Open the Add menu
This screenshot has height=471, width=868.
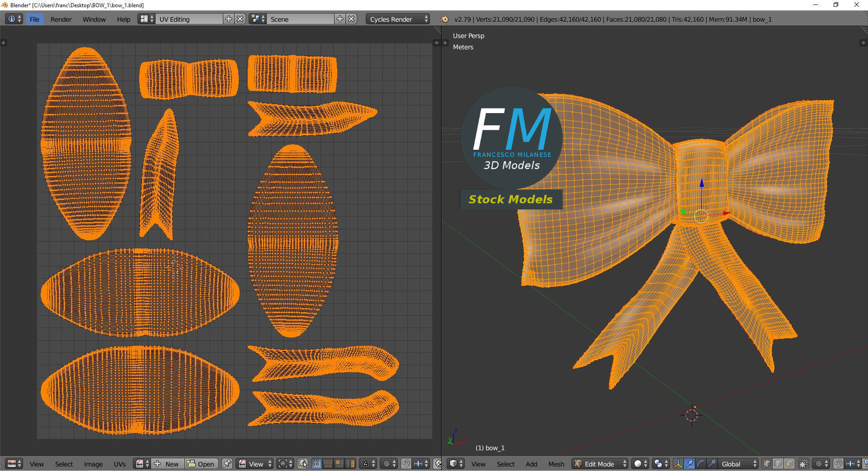click(x=531, y=464)
